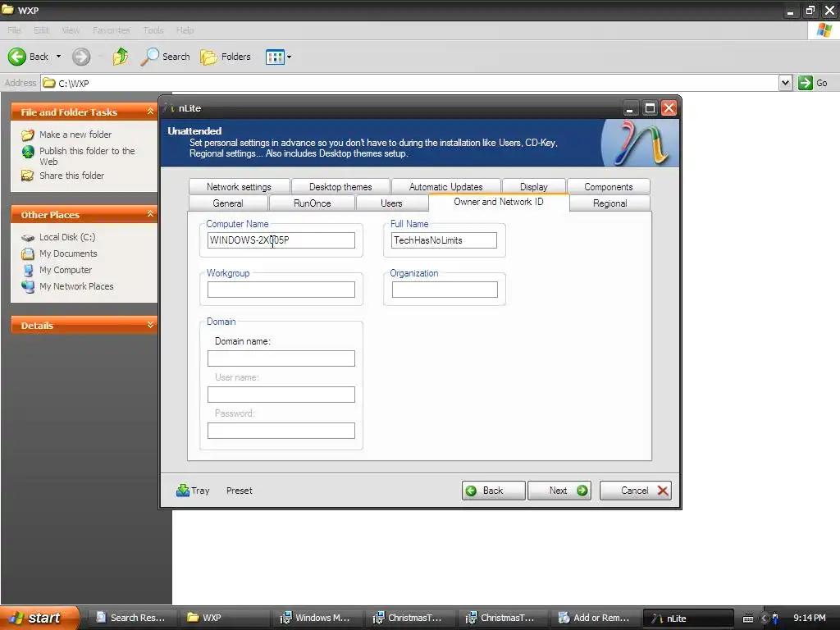
Task: Minimize the nLite window
Action: (x=631, y=108)
